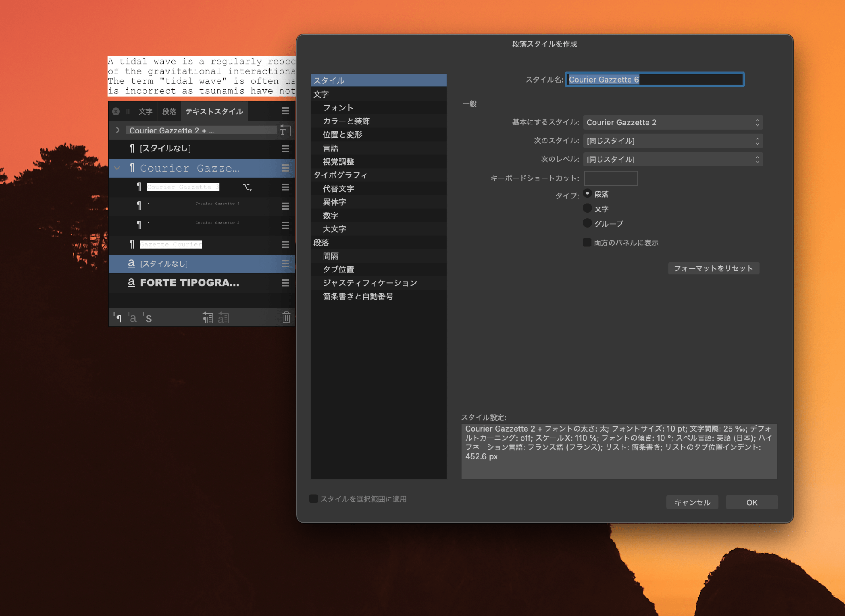Select FORTE TIPOGRA… character style
This screenshot has height=616, width=845.
[202, 283]
